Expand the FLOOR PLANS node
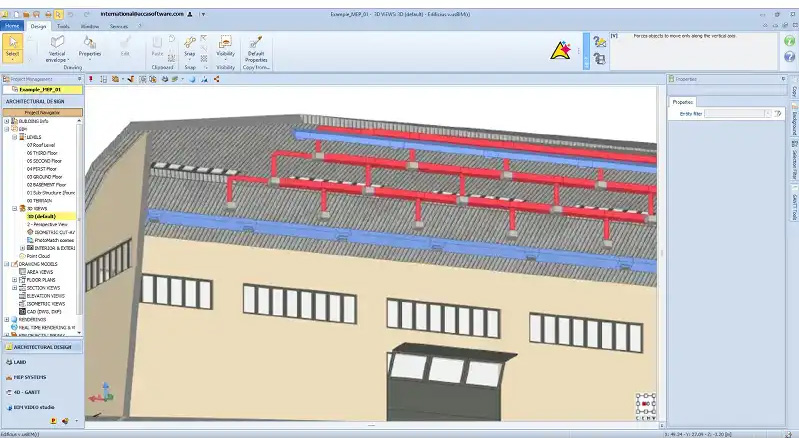 tap(15, 279)
